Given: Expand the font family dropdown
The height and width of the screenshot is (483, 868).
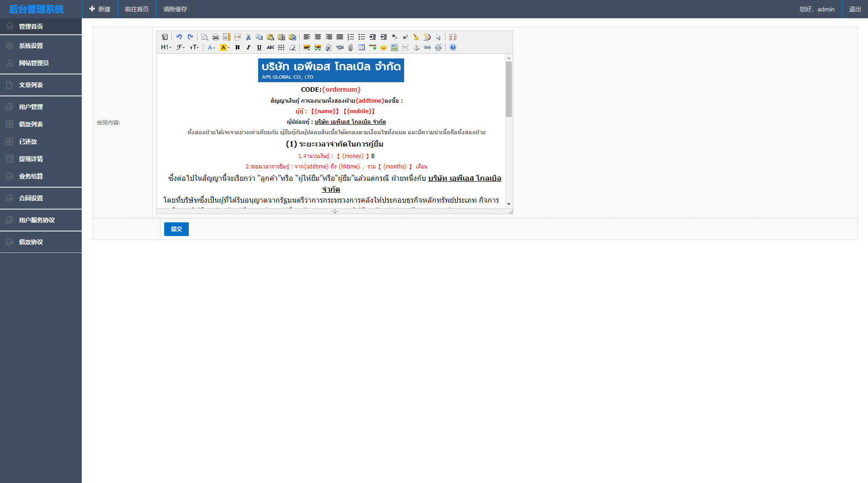Looking at the screenshot, I should point(181,47).
